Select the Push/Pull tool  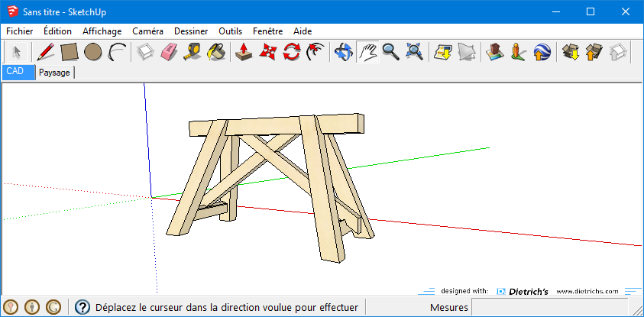244,52
